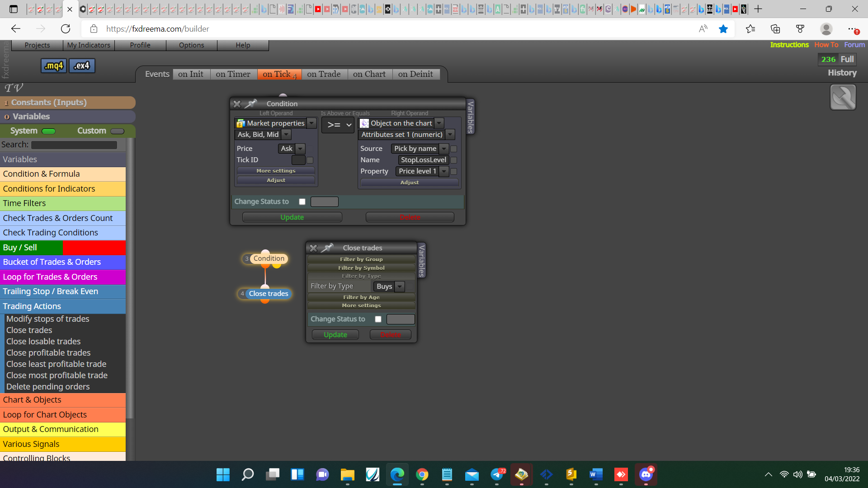Screen dimensions: 868x488
Task: Click the Buy / Sell red color block
Action: 94,248
